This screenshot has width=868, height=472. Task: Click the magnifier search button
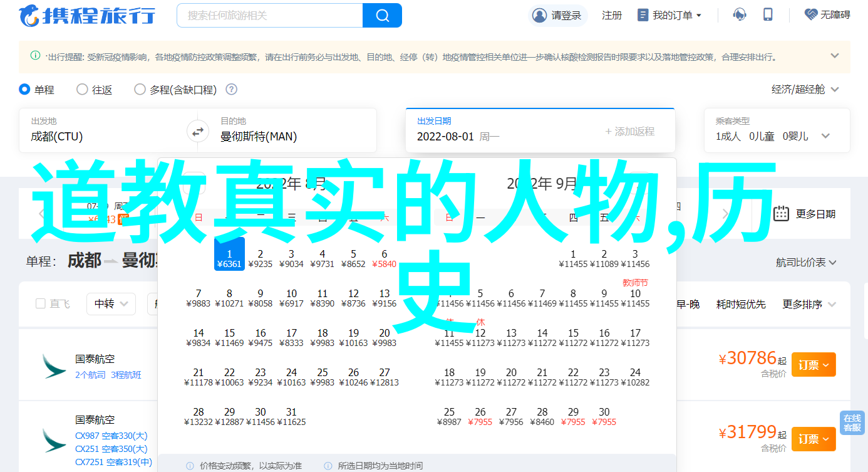coord(382,15)
